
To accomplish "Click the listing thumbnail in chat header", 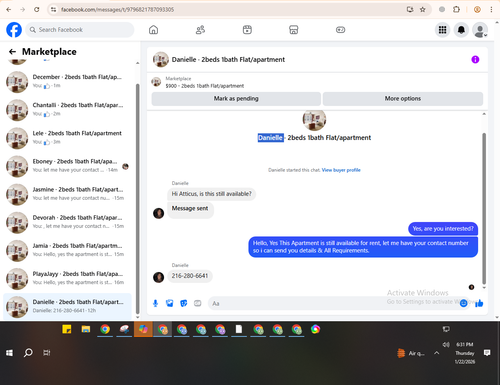I will [x=161, y=59].
